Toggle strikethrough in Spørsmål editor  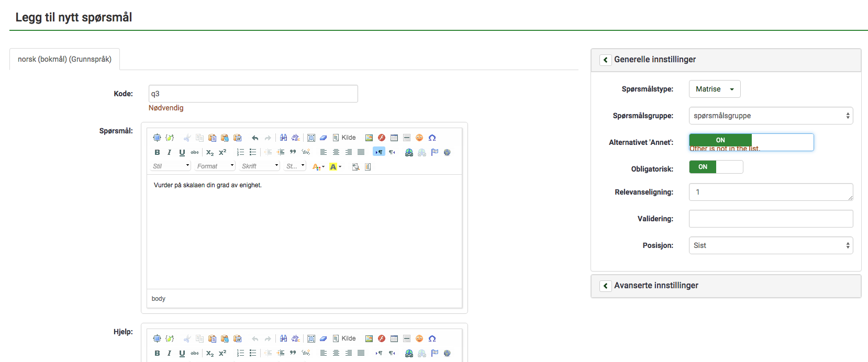click(x=195, y=152)
